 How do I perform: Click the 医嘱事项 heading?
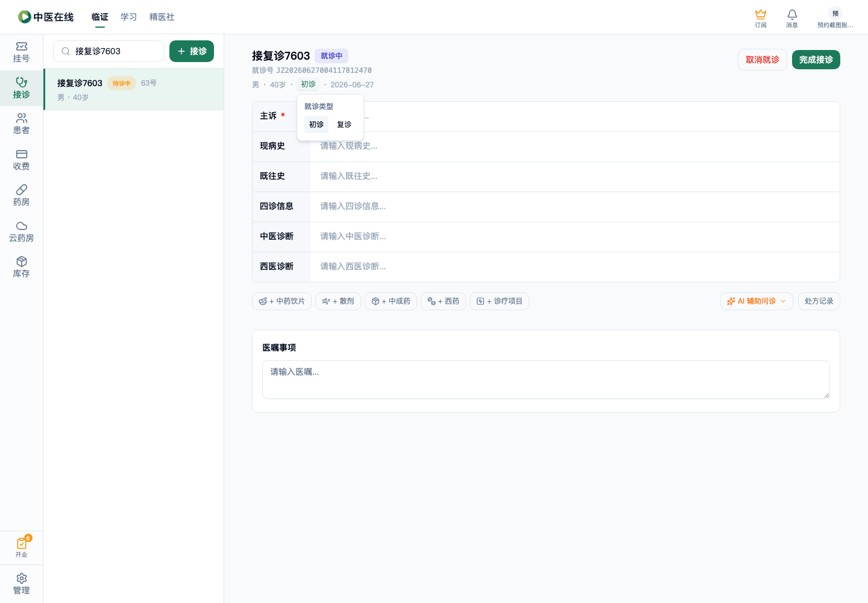279,348
